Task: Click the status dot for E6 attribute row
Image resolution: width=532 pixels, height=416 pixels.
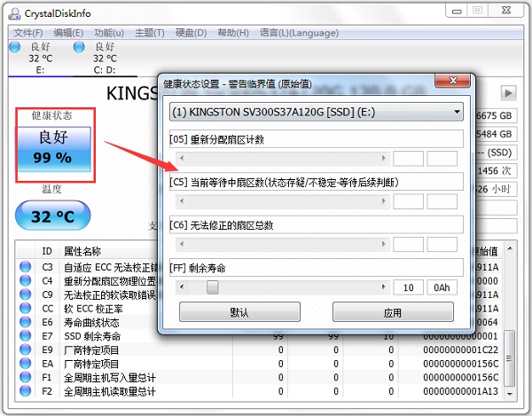Action: 25,322
